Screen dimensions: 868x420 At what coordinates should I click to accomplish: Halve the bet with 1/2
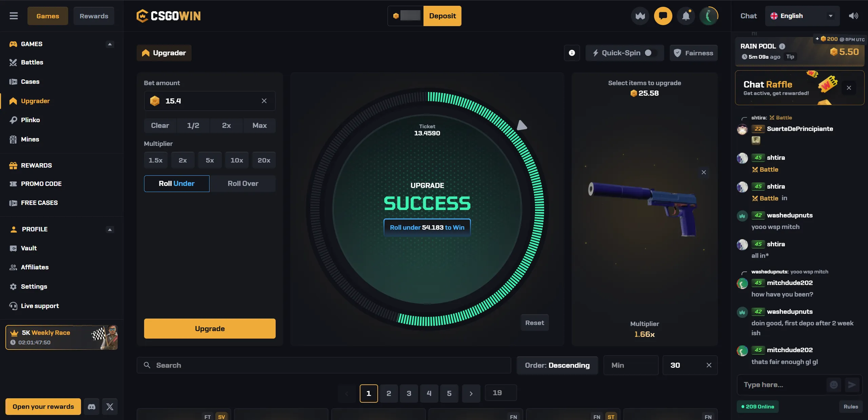click(193, 126)
